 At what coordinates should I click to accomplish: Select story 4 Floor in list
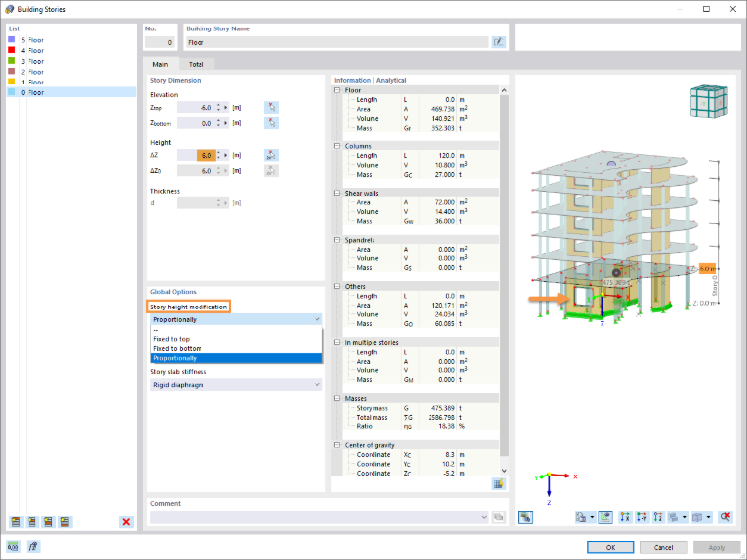coord(72,50)
